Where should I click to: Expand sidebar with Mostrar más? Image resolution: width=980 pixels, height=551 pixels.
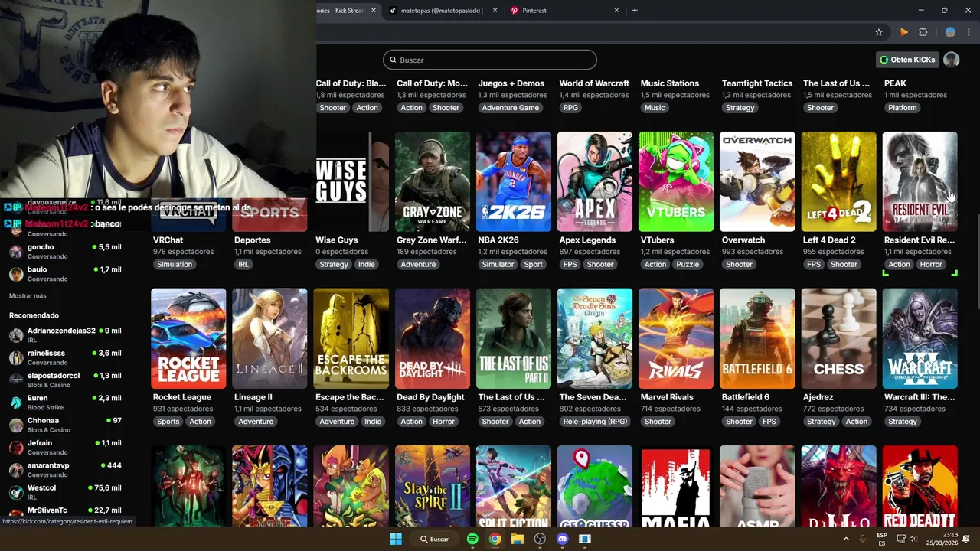click(x=28, y=296)
